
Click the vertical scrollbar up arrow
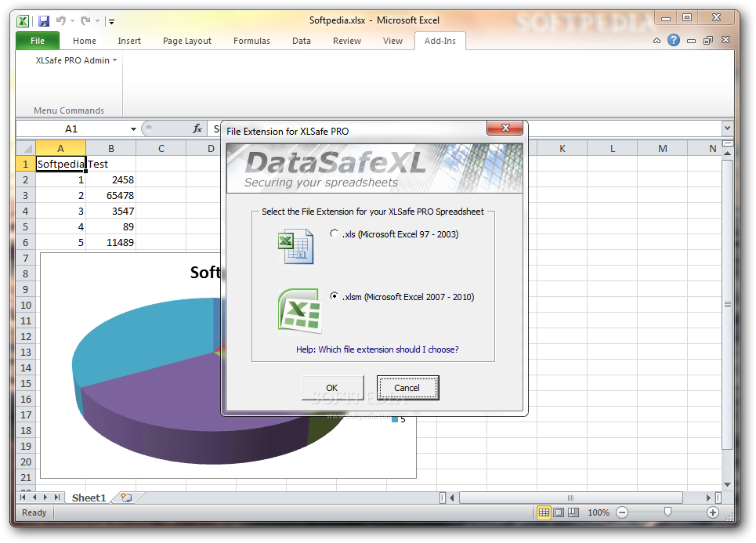click(x=728, y=154)
